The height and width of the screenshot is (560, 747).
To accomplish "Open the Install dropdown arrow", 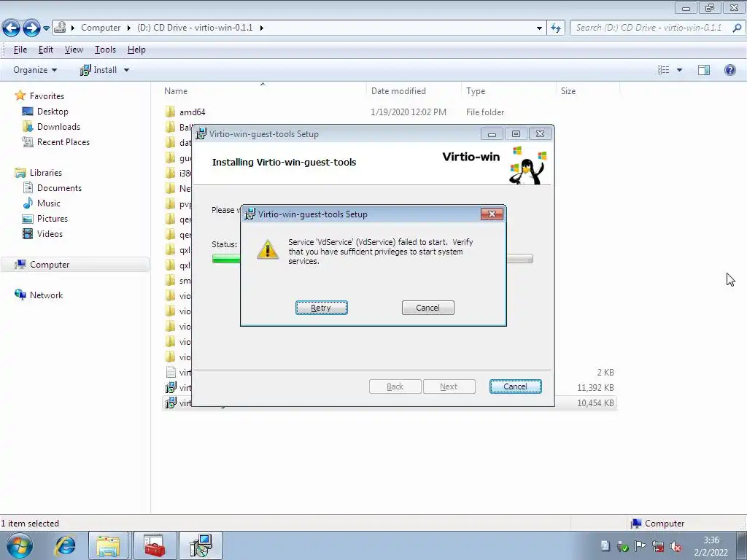I will pos(126,70).
